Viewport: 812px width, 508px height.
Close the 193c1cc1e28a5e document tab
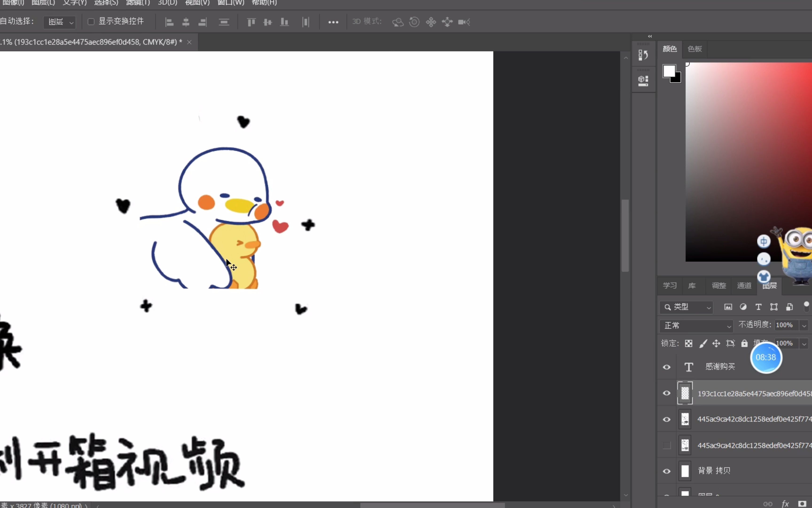tap(189, 42)
